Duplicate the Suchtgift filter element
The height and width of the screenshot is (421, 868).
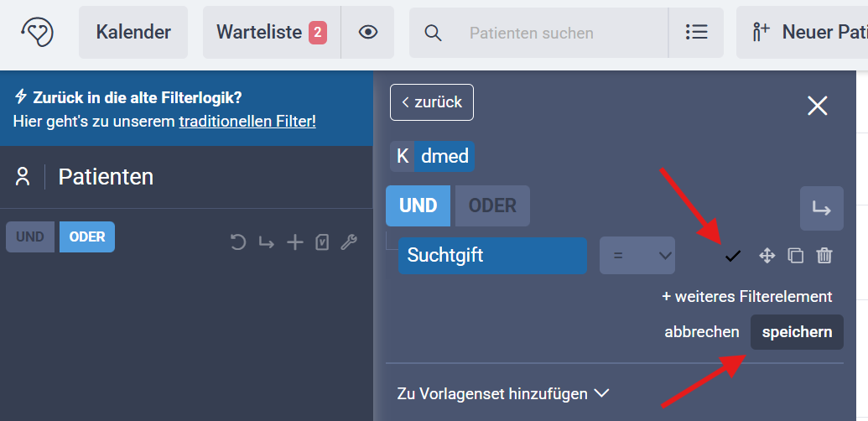[796, 256]
